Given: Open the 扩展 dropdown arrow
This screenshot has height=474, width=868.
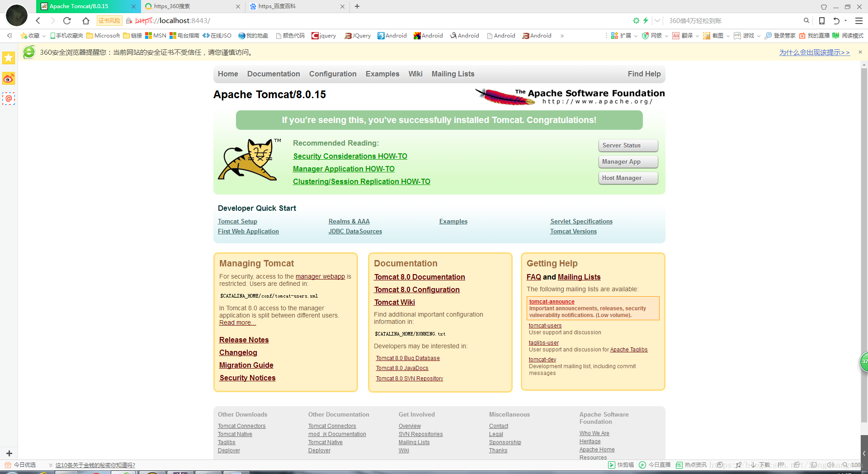Looking at the screenshot, I should pos(636,36).
